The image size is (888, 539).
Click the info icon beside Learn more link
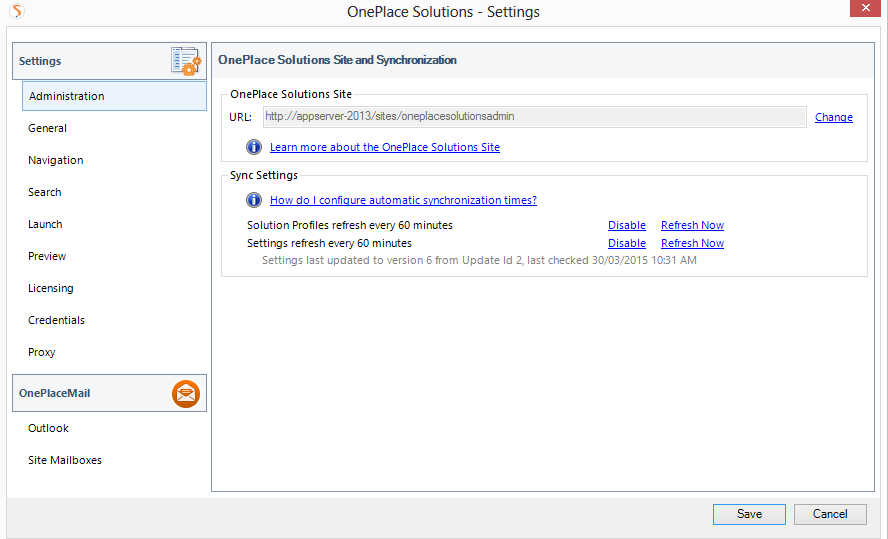254,147
